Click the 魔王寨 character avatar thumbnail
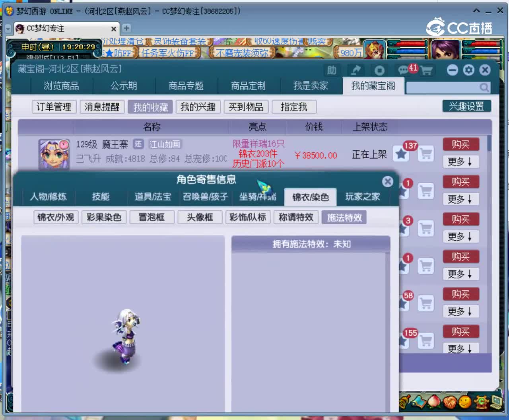The height and width of the screenshot is (420, 509). [54, 154]
